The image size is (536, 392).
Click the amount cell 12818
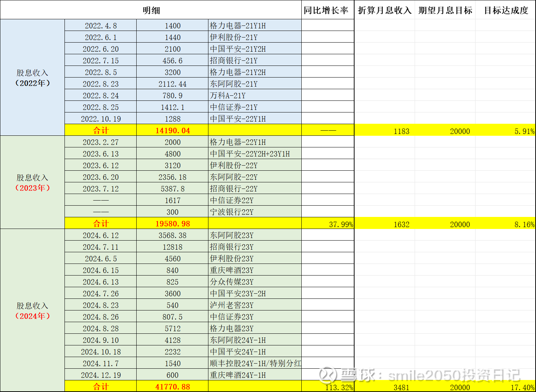click(x=172, y=247)
